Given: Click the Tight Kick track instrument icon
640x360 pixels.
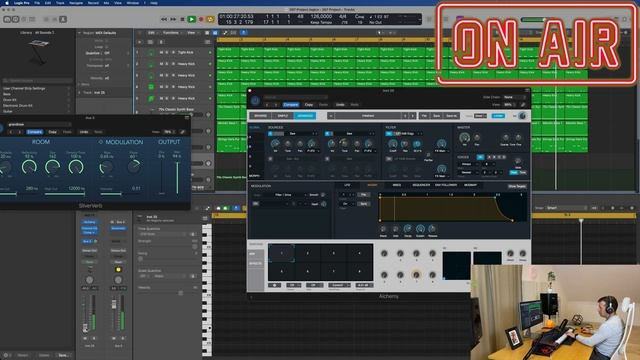Looking at the screenshot, I should (151, 53).
